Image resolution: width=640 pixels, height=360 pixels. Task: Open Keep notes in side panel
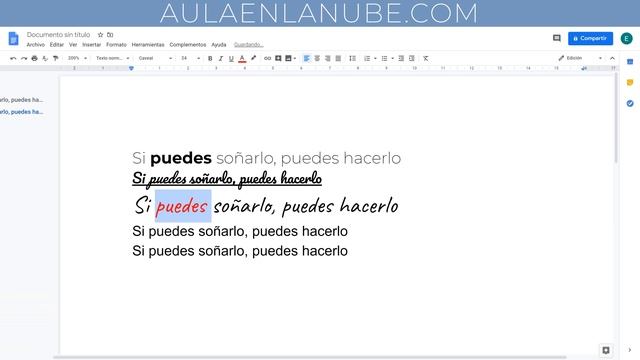coord(630,82)
